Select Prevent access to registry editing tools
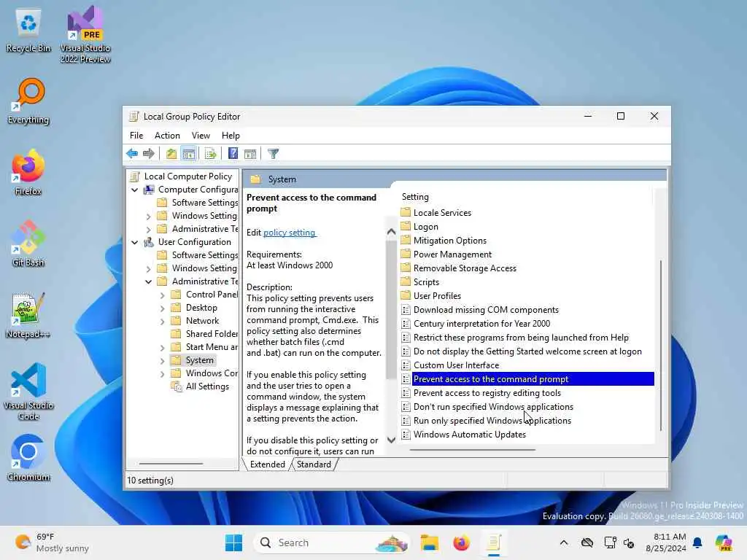 [x=487, y=393]
